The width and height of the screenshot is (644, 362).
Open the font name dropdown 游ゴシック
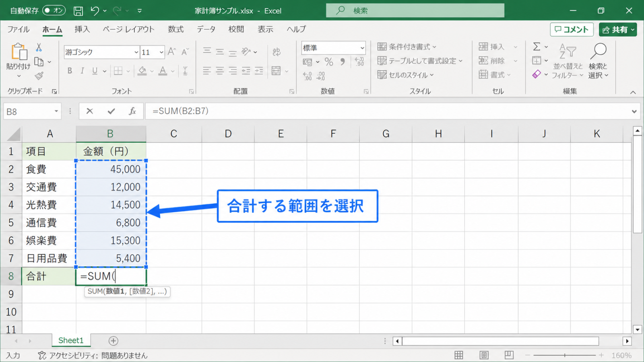pos(136,52)
